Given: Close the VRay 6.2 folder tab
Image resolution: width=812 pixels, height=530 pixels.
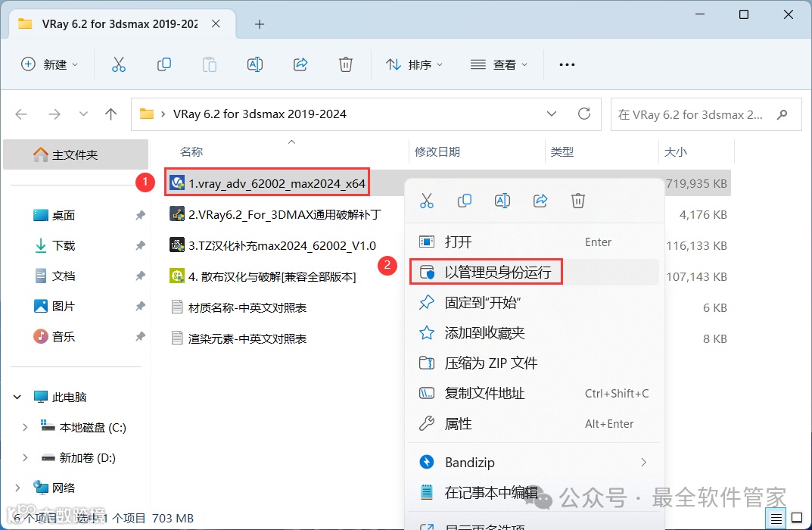Looking at the screenshot, I should tap(216, 23).
